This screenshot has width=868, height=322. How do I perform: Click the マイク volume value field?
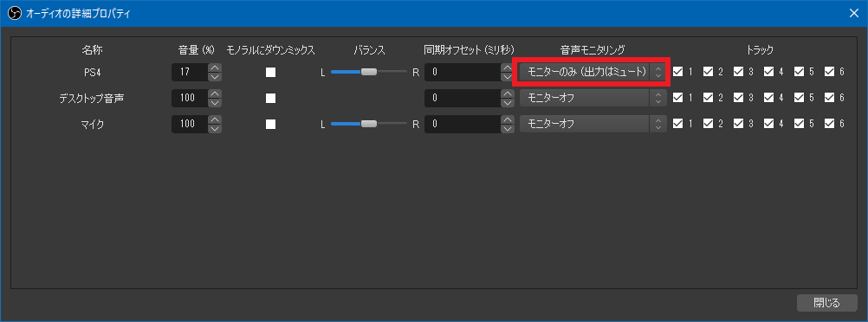pos(190,124)
